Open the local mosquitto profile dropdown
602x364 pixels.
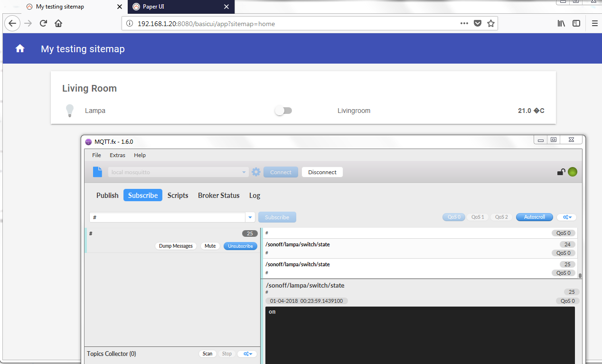click(179, 172)
